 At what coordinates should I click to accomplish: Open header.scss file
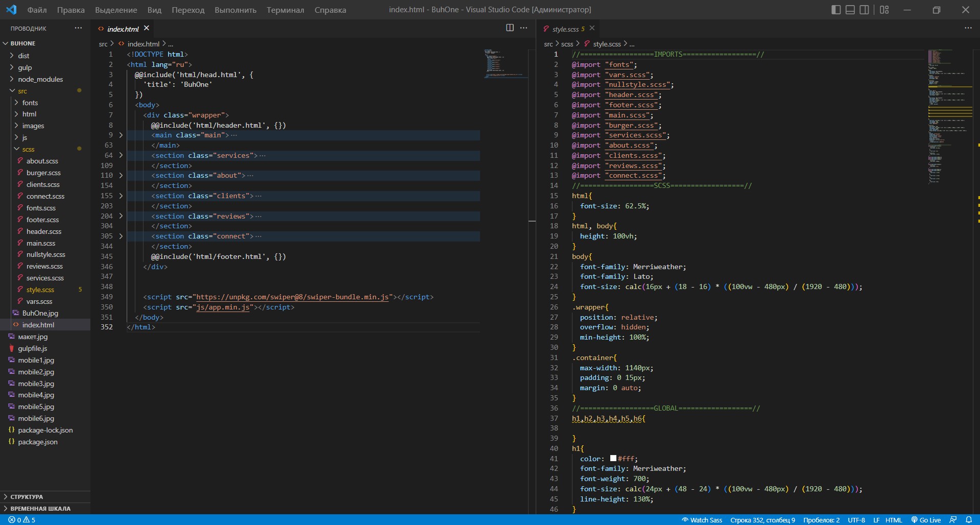(x=45, y=231)
